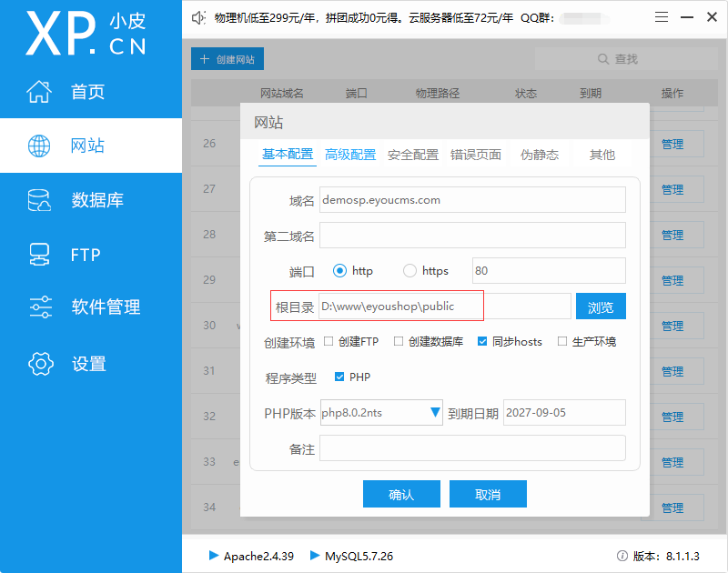Image resolution: width=728 pixels, height=573 pixels.
Task: Enable the 生产环境 checkbox
Action: click(561, 341)
